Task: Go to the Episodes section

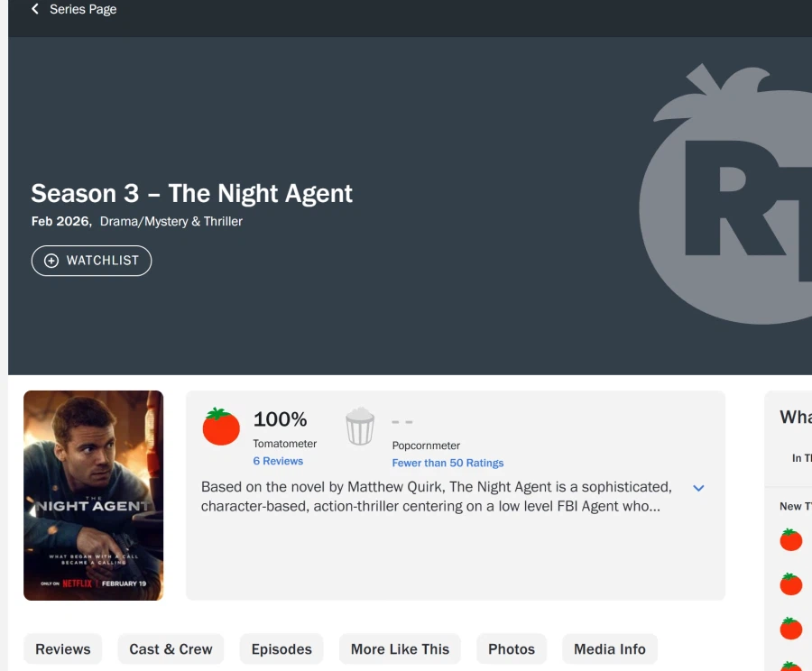Action: [281, 649]
